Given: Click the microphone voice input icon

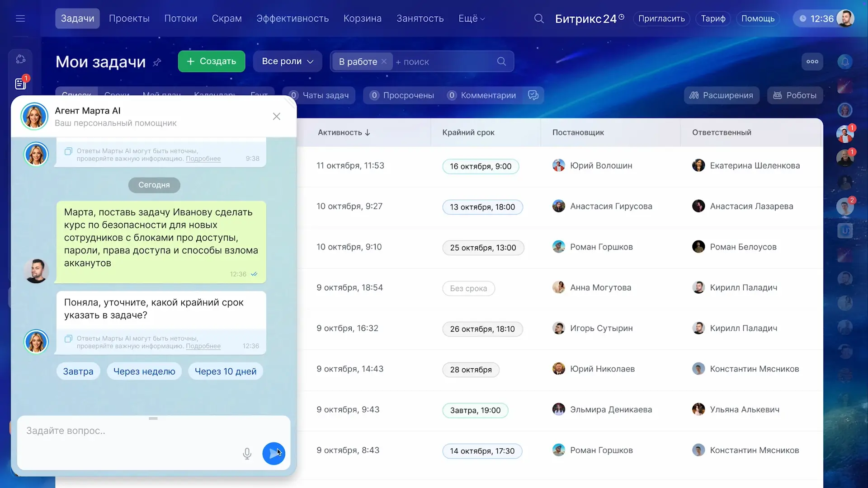Looking at the screenshot, I should [247, 453].
